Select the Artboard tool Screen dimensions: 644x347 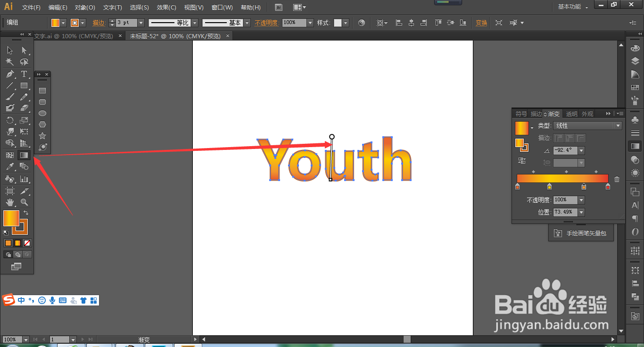pos(10,191)
